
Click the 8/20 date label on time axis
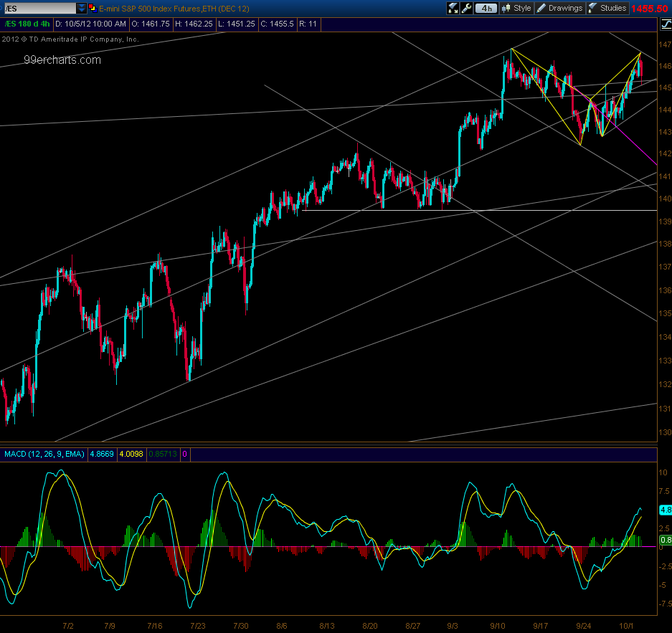(x=369, y=626)
